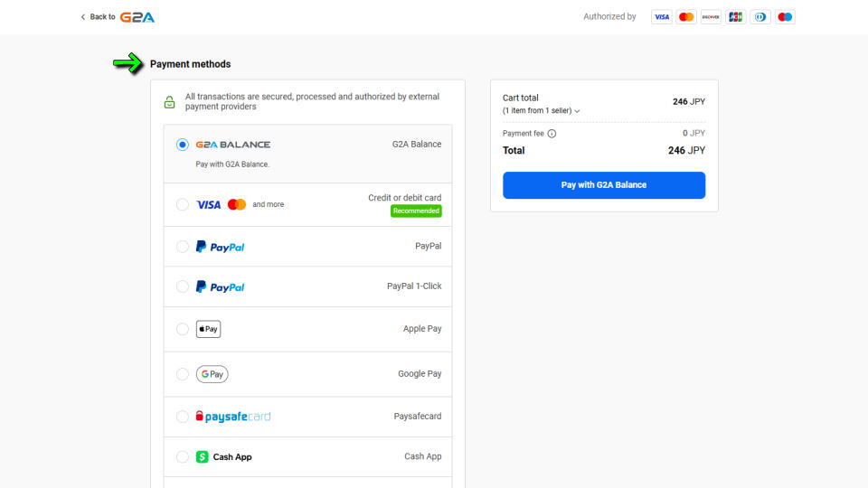This screenshot has width=868, height=488.
Task: Click the 'PayPal 1-Click' label
Action: (x=414, y=286)
